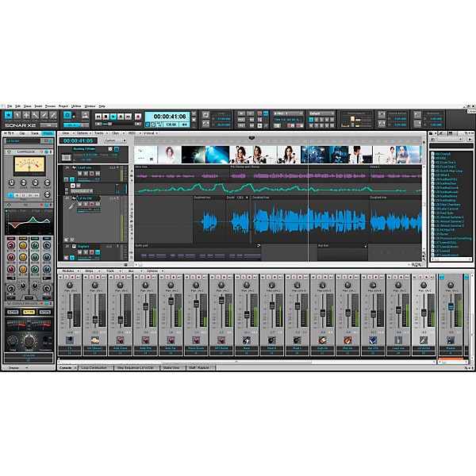
Task: Pause the transport
Action: coord(121,117)
